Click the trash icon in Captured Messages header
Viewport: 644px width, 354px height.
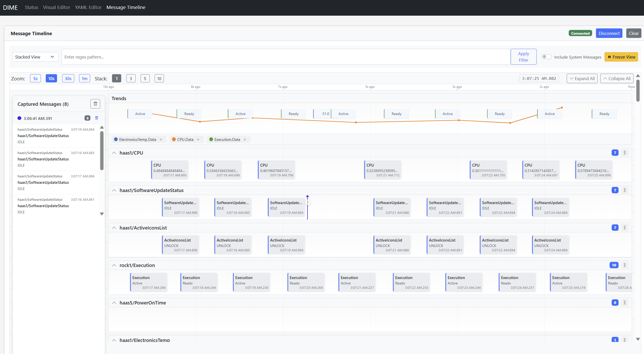[95, 104]
